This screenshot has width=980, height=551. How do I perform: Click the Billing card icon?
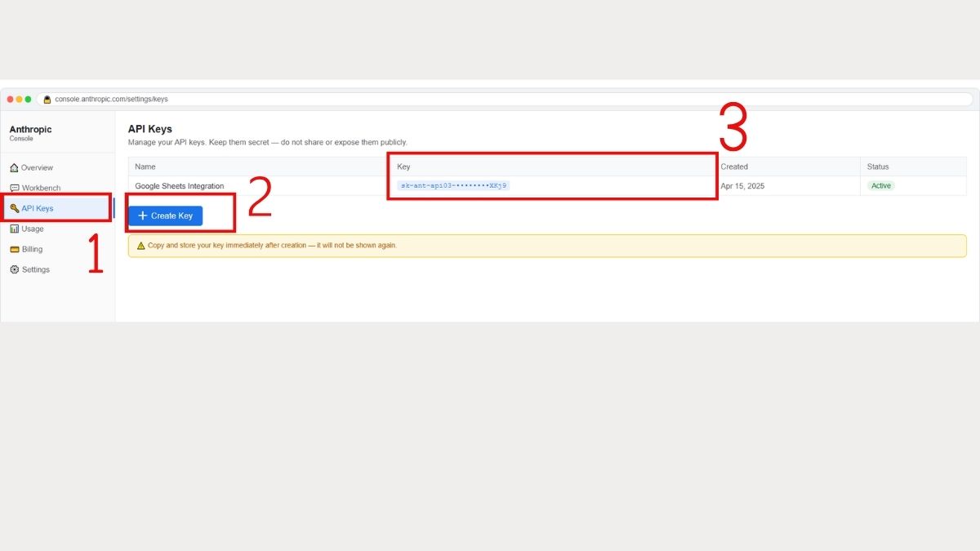click(15, 249)
